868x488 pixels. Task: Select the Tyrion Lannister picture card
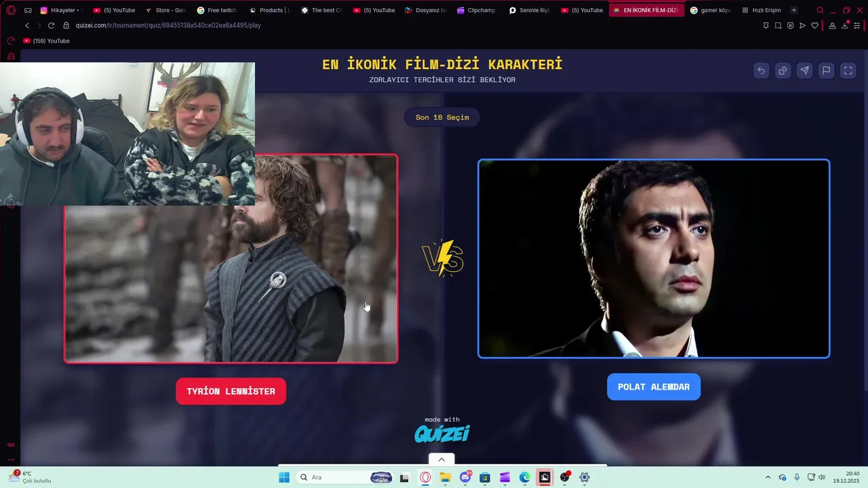pos(231,259)
